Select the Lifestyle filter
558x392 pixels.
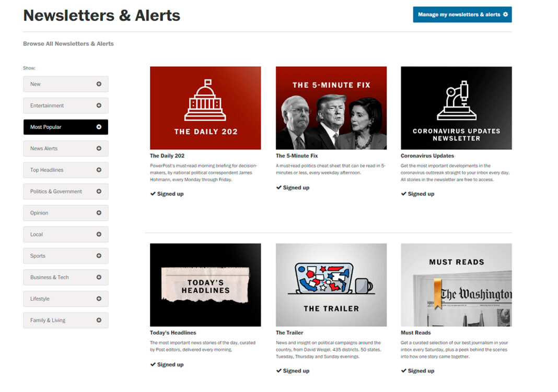click(x=66, y=299)
